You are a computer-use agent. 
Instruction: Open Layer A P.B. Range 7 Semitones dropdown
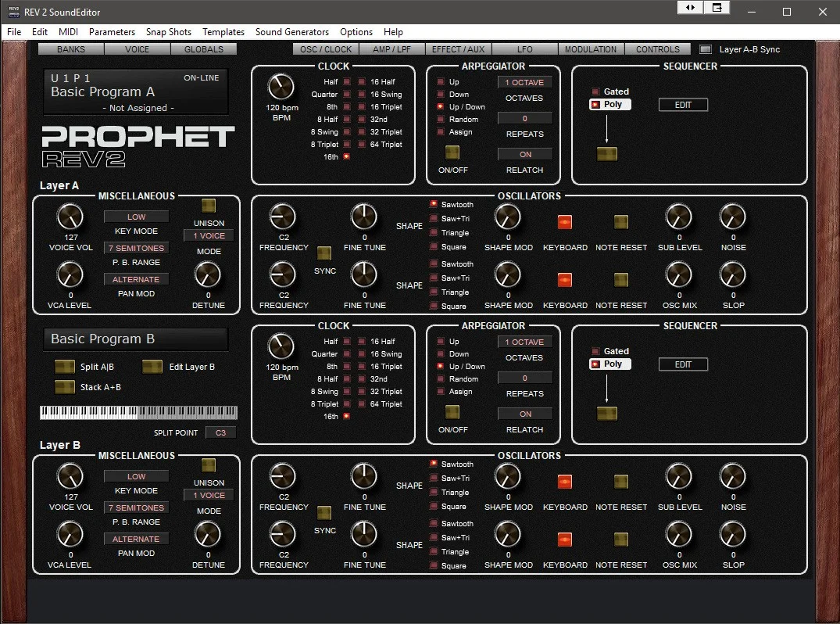(136, 248)
